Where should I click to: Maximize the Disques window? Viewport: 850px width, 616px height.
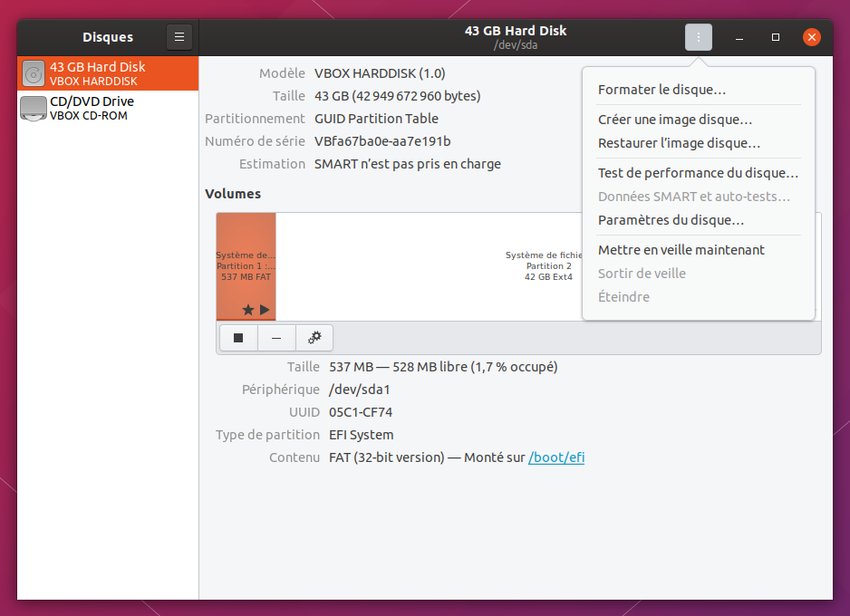pyautogui.click(x=775, y=37)
